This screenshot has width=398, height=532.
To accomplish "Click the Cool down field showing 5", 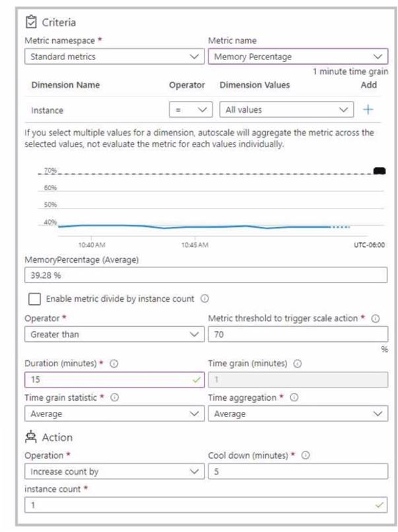I will [x=298, y=471].
